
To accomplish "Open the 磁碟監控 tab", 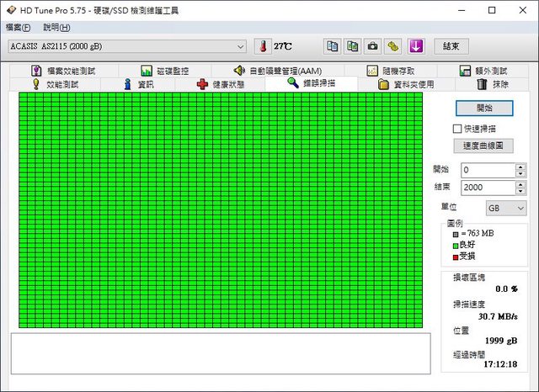I will tap(165, 72).
